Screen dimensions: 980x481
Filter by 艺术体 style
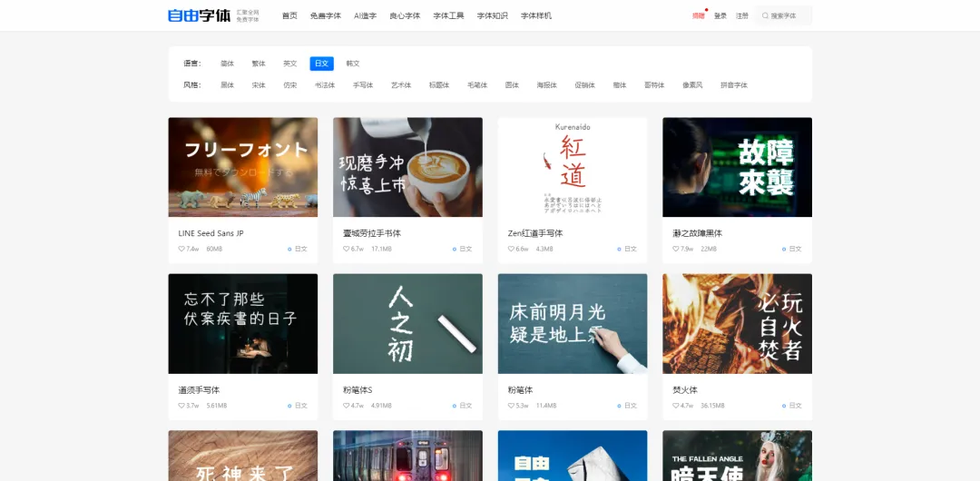401,85
